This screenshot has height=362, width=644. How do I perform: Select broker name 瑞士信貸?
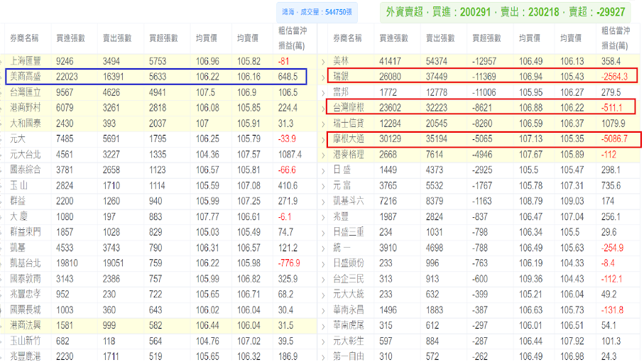click(349, 123)
